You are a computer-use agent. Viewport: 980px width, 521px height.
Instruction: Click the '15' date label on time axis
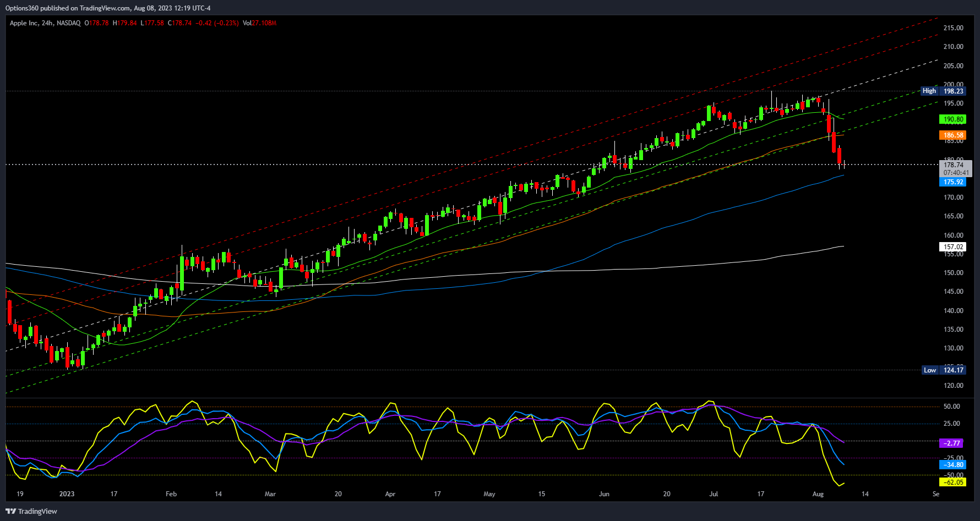(541, 493)
